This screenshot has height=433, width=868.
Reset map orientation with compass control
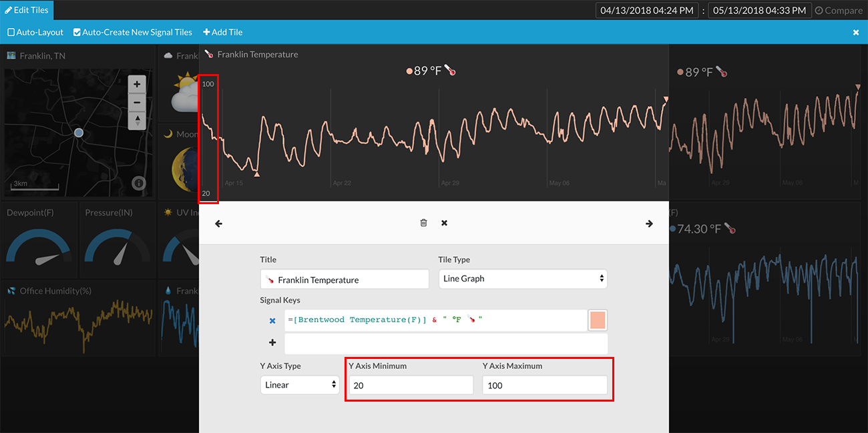coord(137,121)
